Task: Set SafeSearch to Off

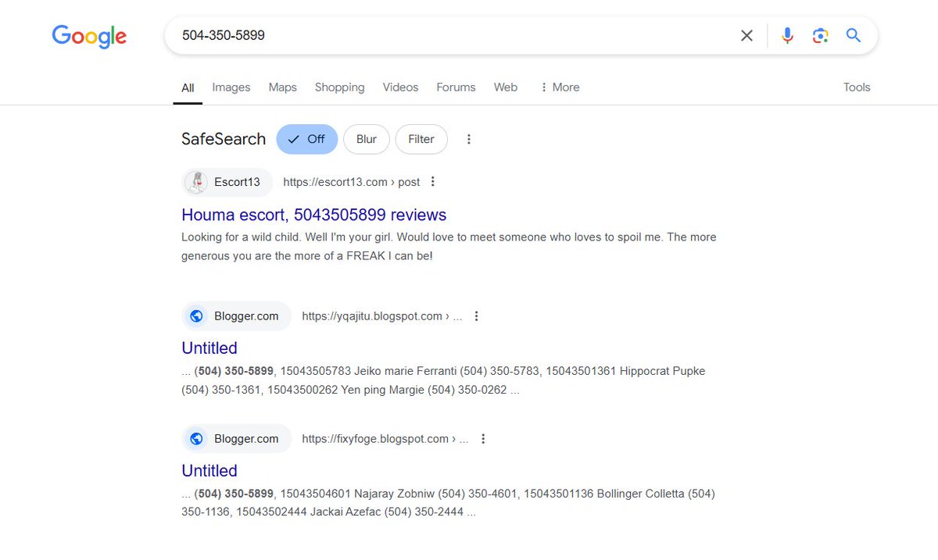Action: click(306, 139)
